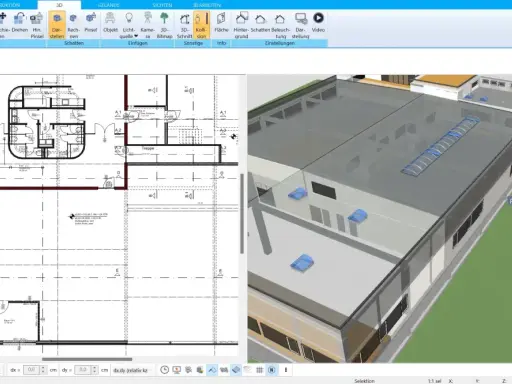
Task: Activate the 3D-Schnitt tool
Action: click(184, 25)
